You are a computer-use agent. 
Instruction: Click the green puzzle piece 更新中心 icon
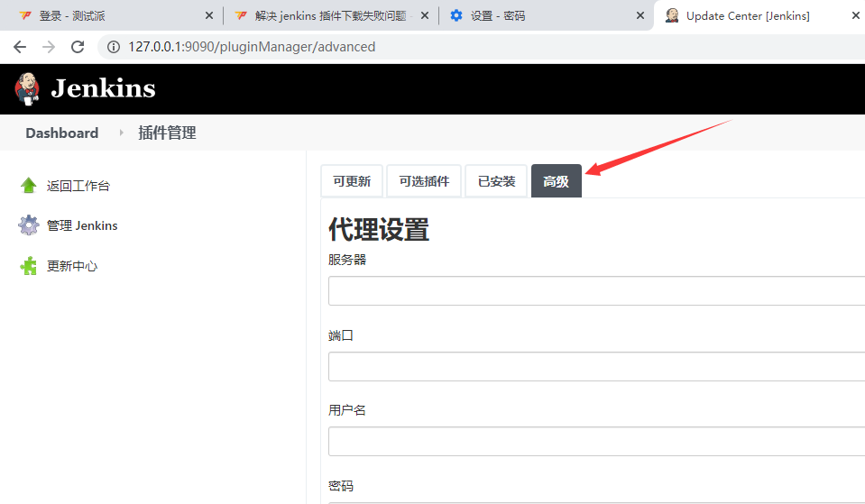tap(29, 266)
